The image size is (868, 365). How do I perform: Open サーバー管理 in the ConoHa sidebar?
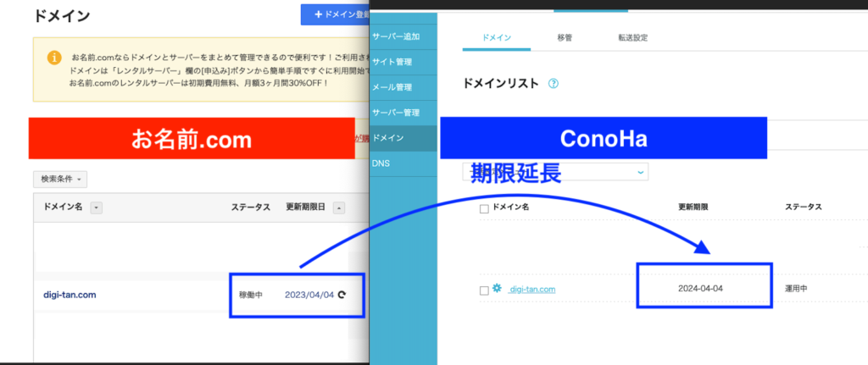[x=403, y=113]
